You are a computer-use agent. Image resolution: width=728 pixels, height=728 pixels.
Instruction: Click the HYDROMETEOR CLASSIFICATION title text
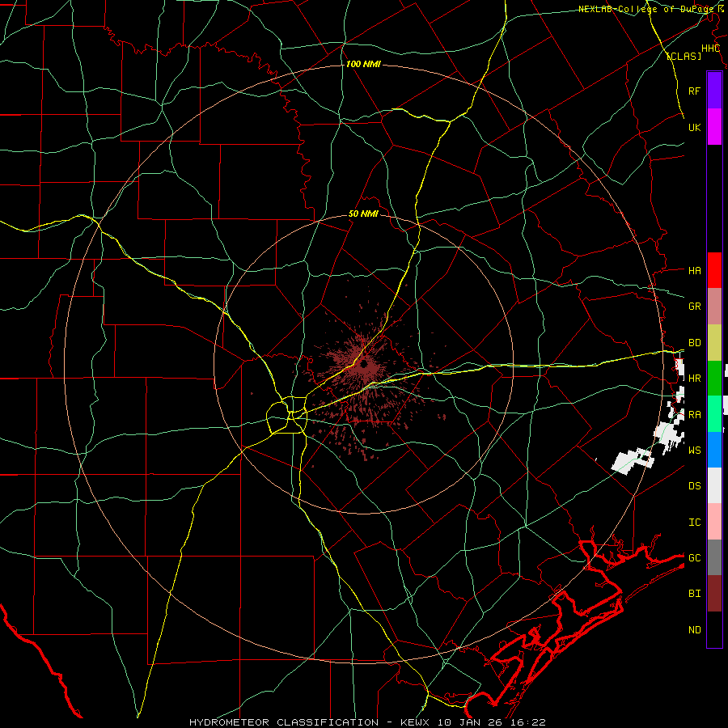tap(284, 722)
